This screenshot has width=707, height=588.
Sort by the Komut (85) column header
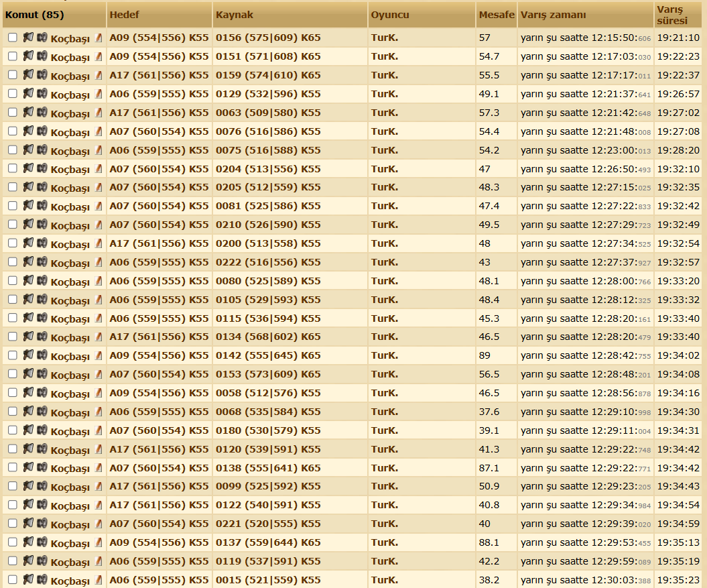click(35, 15)
